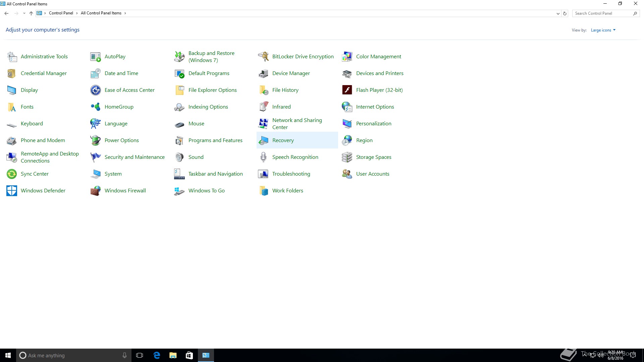The width and height of the screenshot is (644, 362).
Task: Open the Work Folders icon
Action: [x=263, y=191]
